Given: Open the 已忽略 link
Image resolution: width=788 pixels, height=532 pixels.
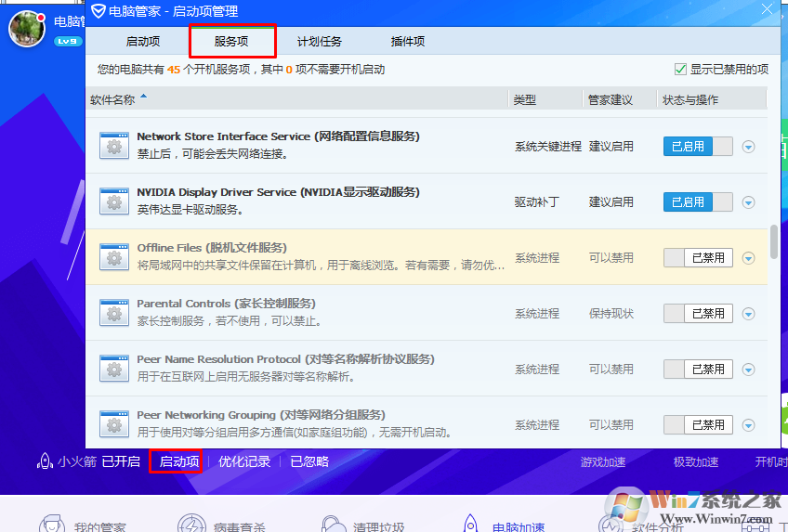Looking at the screenshot, I should click(x=309, y=461).
